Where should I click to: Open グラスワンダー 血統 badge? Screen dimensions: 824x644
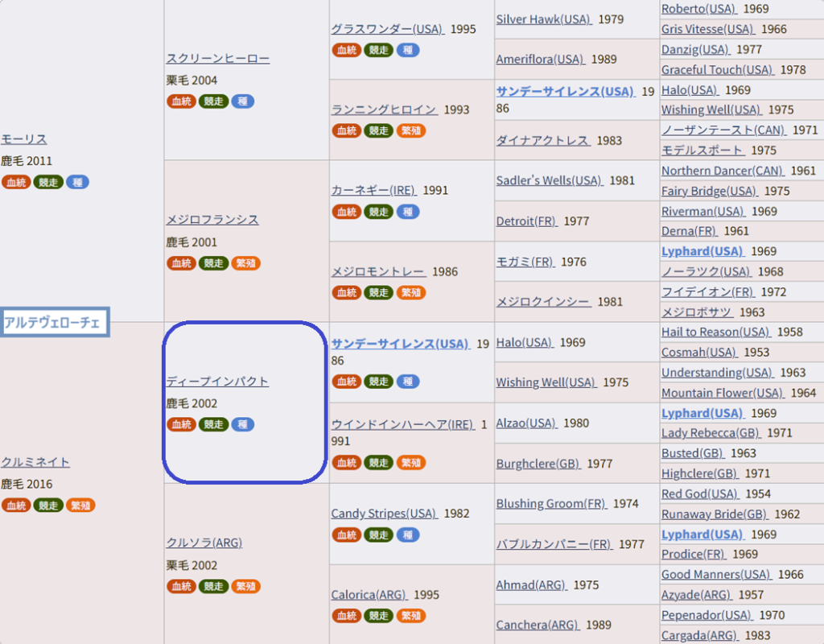point(346,50)
